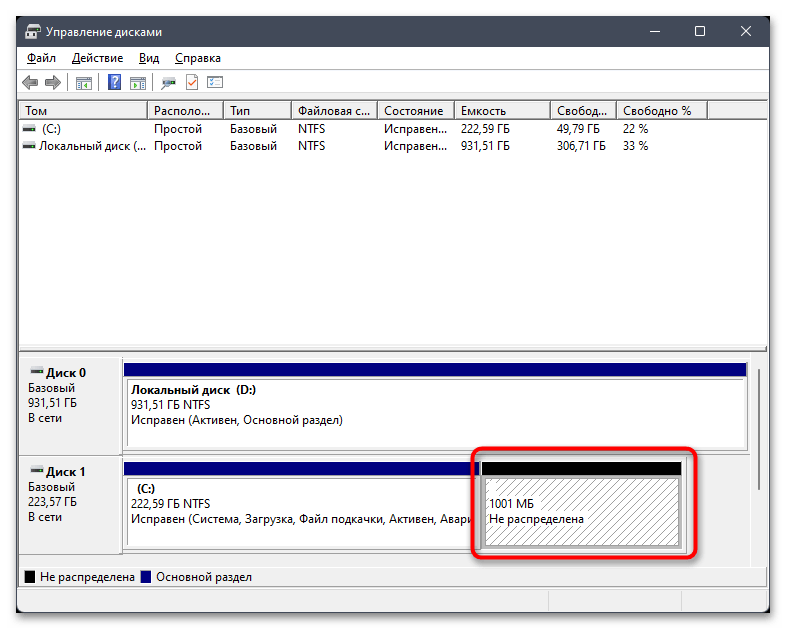Click the vertical scrollbar in disk pane
The height and width of the screenshot is (629, 786).
[x=759, y=430]
